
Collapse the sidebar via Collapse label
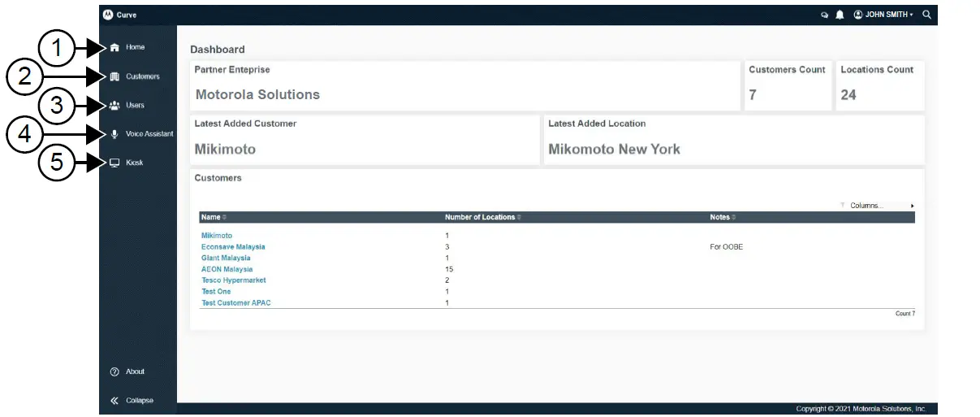(140, 400)
